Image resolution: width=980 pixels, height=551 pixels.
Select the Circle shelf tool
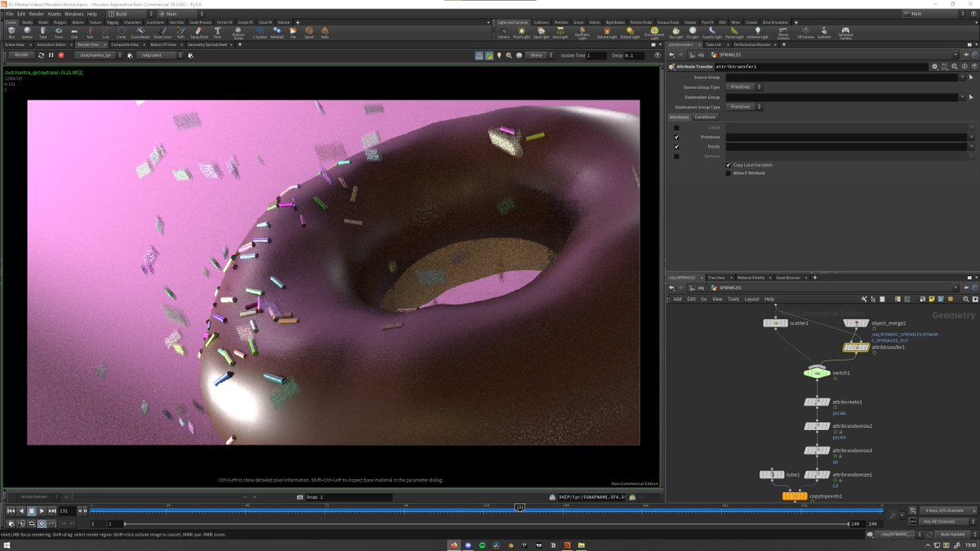121,33
